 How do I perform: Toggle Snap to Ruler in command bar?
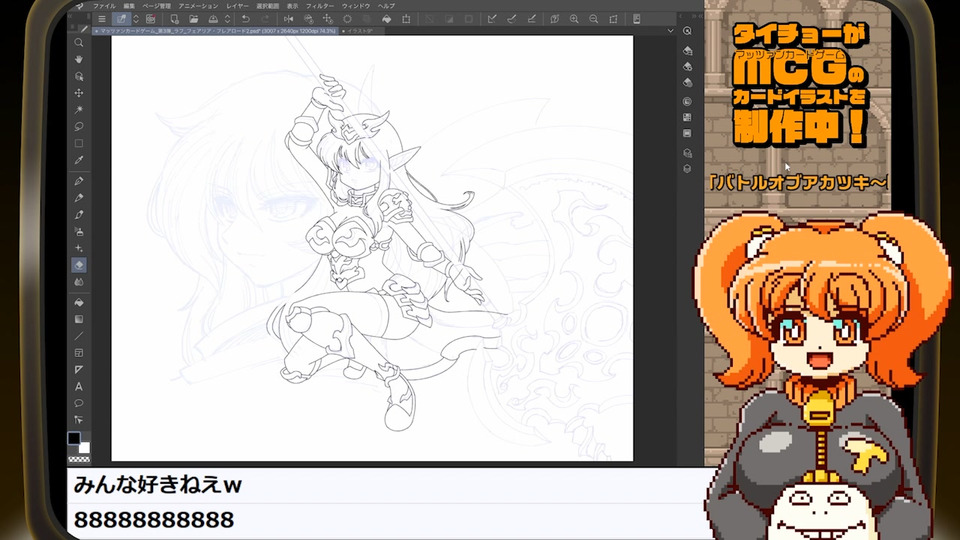click(x=491, y=19)
